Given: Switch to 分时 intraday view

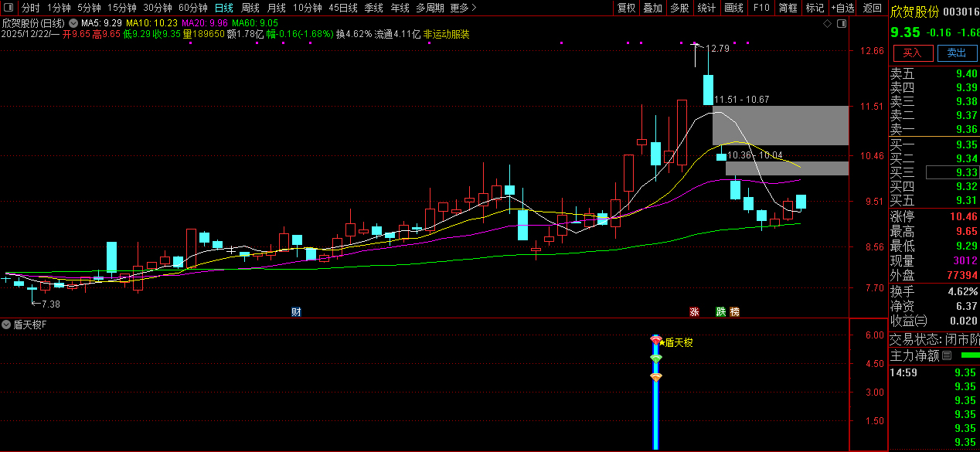Looking at the screenshot, I should pyautogui.click(x=30, y=8).
